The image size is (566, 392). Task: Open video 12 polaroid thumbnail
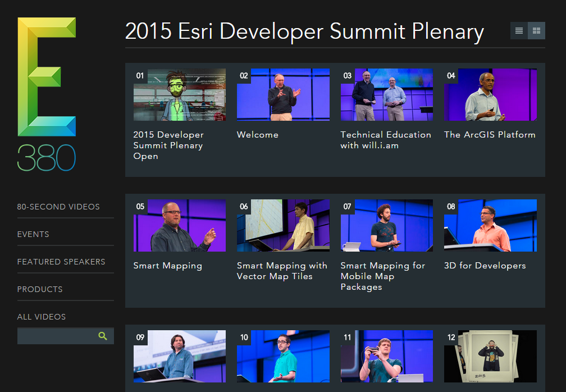pos(490,356)
